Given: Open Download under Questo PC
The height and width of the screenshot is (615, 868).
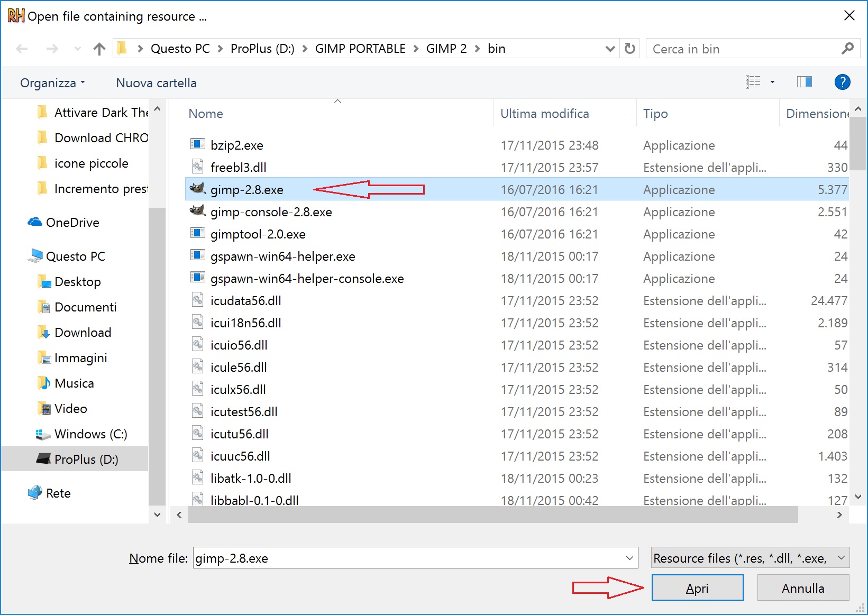Looking at the screenshot, I should pyautogui.click(x=74, y=333).
